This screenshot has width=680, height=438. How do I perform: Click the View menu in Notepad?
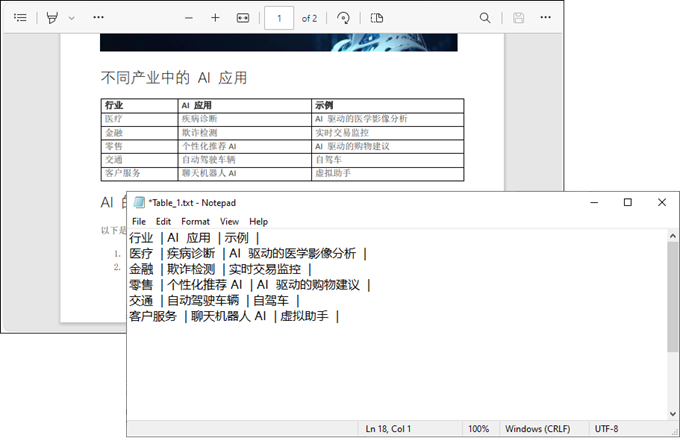229,221
